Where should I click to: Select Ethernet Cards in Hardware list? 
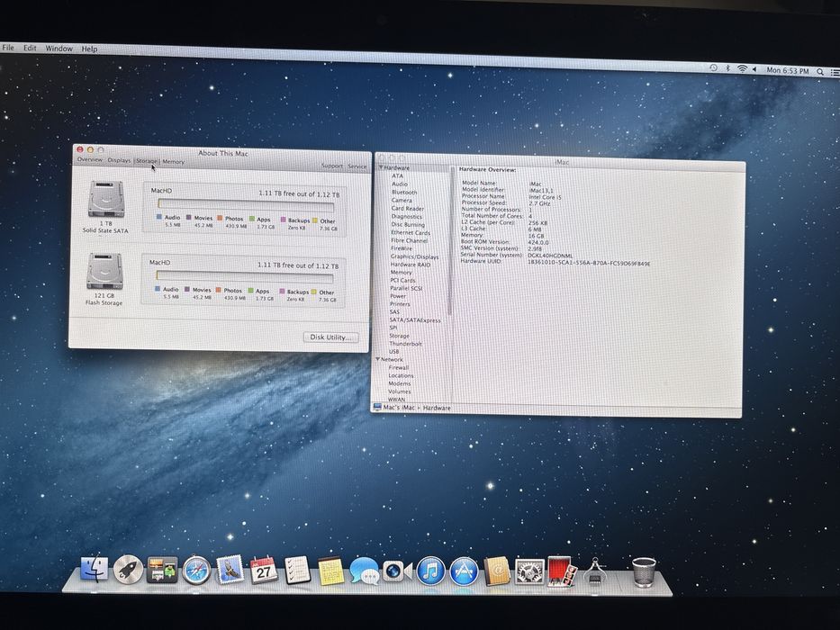pos(411,232)
